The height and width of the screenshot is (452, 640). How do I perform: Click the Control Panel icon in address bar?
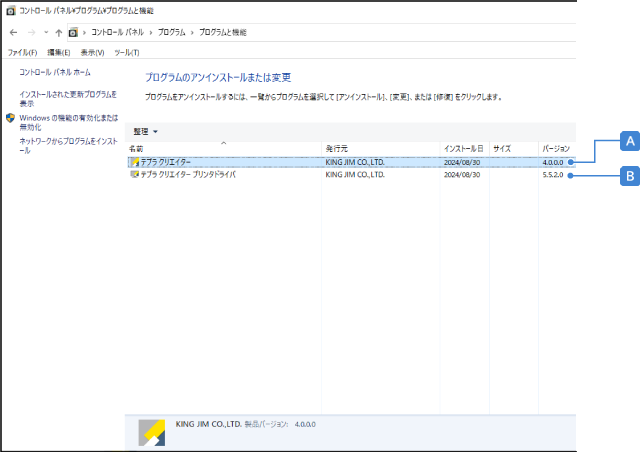pyautogui.click(x=73, y=32)
